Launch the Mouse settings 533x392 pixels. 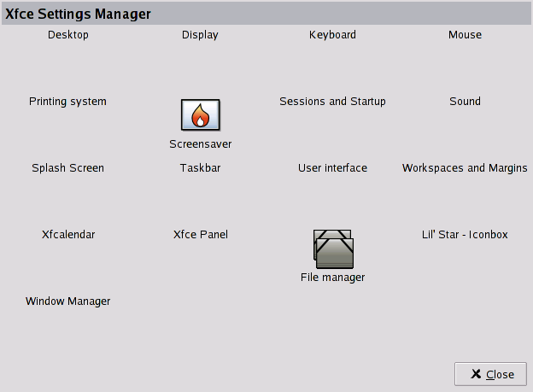coord(465,35)
